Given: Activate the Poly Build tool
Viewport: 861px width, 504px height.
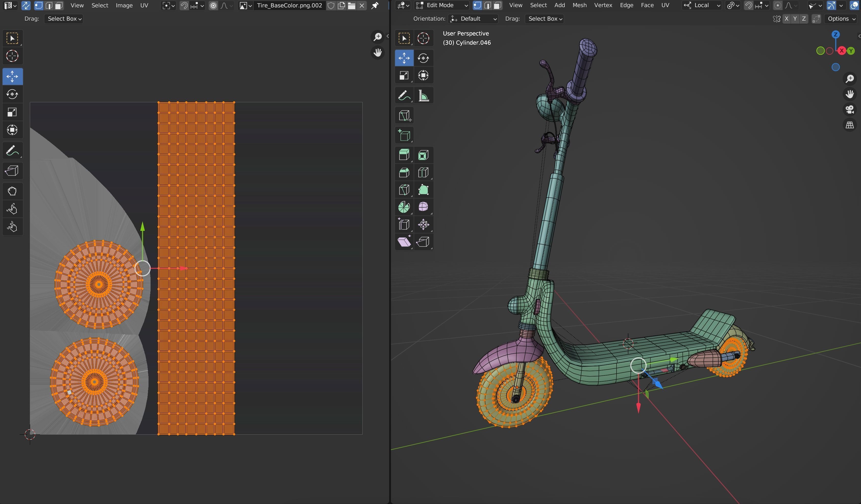Looking at the screenshot, I should click(423, 190).
